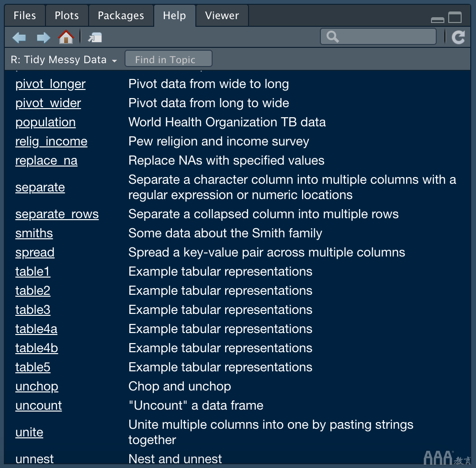Minimize the help pane
The height and width of the screenshot is (468, 476).
pyautogui.click(x=437, y=19)
